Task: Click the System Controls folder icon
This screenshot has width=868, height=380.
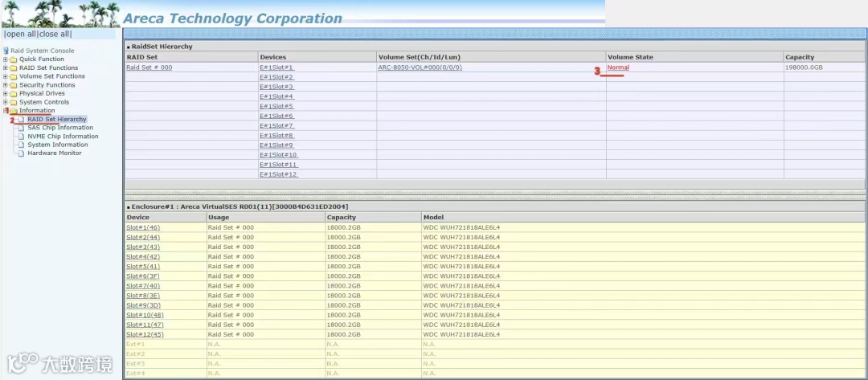Action: tap(14, 102)
